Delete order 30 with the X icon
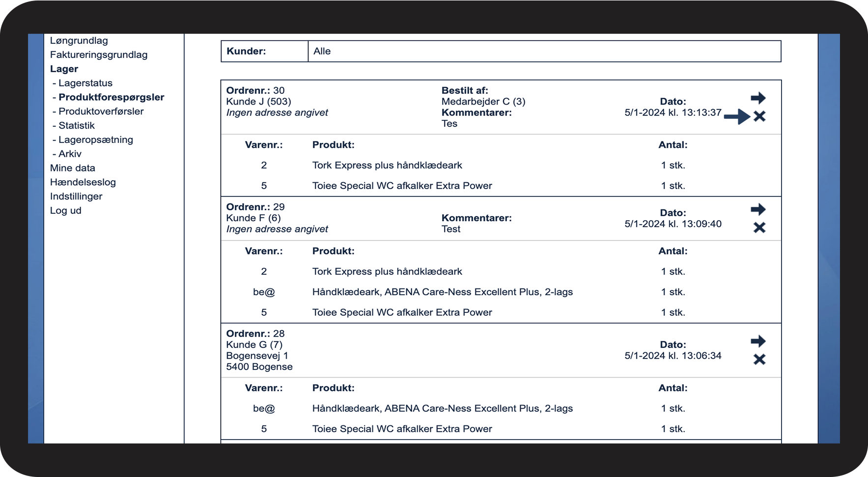The height and width of the screenshot is (477, 868). [759, 116]
